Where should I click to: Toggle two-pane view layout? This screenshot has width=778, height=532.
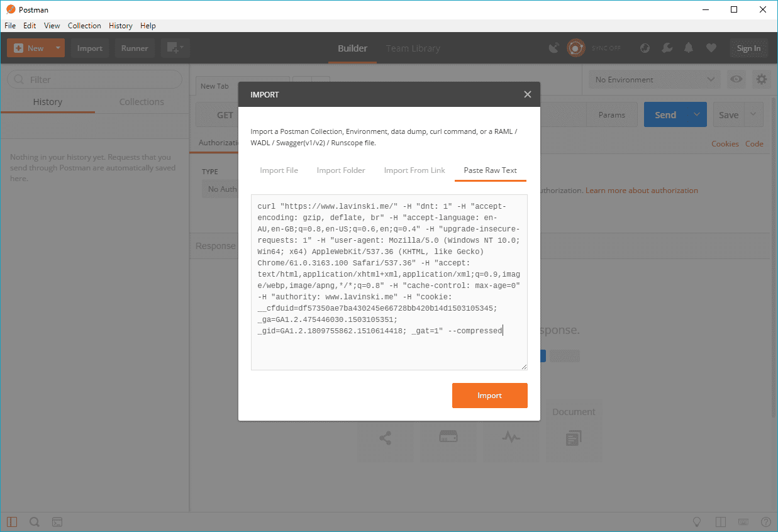(720, 522)
